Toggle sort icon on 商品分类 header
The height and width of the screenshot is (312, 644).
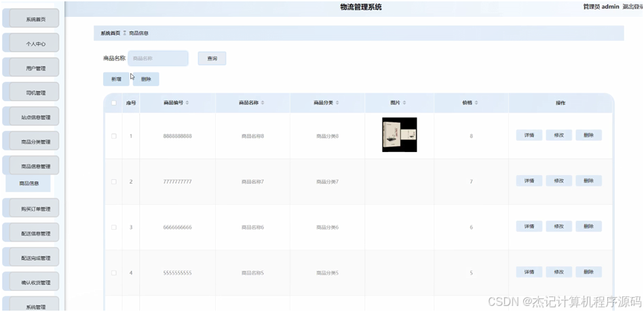(337, 102)
